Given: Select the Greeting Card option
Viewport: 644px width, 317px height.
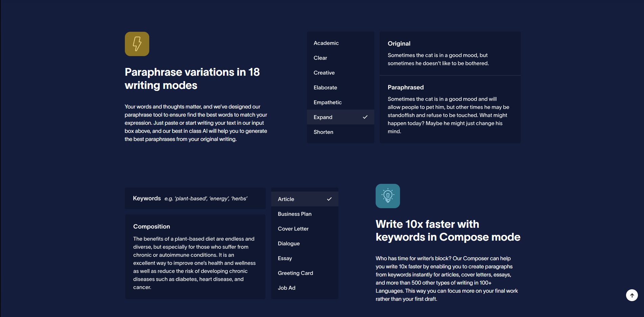Looking at the screenshot, I should coord(305,273).
